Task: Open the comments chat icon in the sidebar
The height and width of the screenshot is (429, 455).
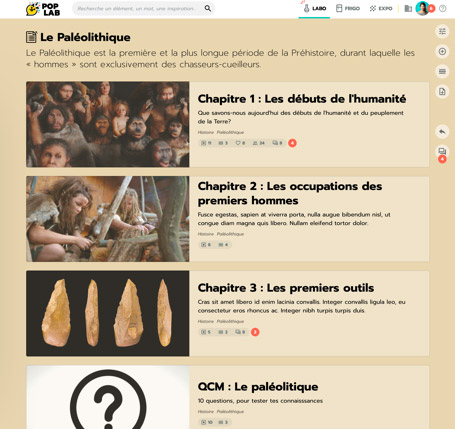Action: pyautogui.click(x=442, y=152)
